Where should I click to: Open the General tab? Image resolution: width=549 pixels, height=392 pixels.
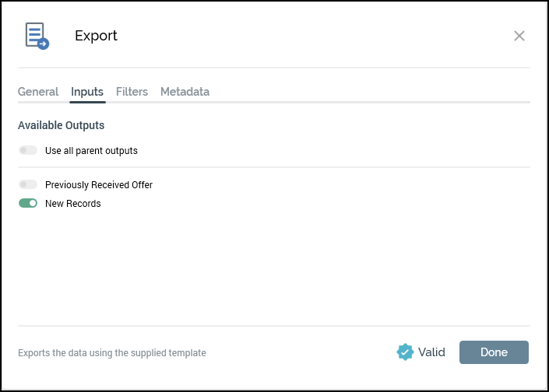38,92
